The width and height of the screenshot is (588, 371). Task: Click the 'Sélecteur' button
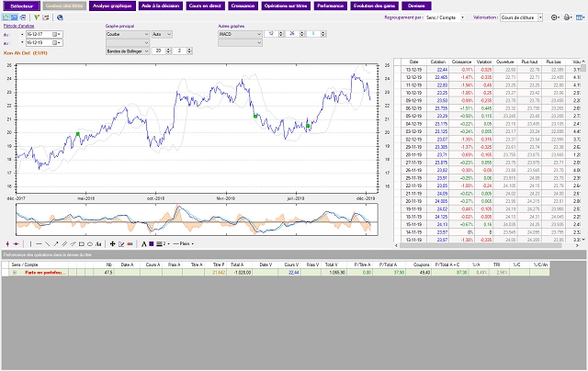click(20, 6)
